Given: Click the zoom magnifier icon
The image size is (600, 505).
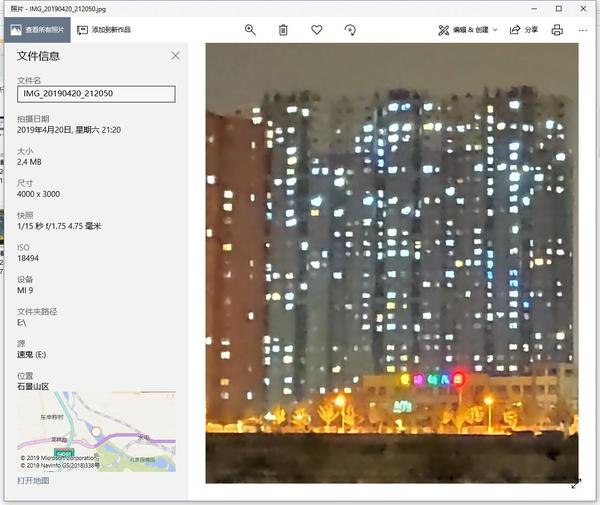Looking at the screenshot, I should [x=250, y=30].
